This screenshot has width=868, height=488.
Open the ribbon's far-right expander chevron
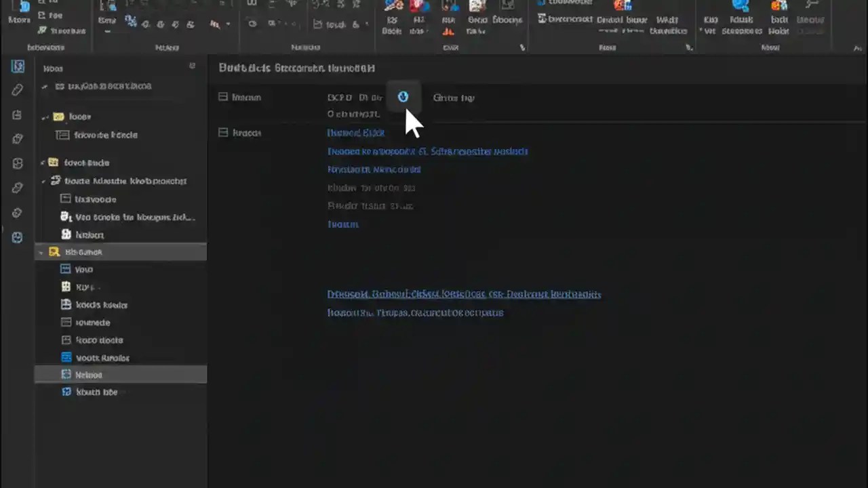(859, 47)
